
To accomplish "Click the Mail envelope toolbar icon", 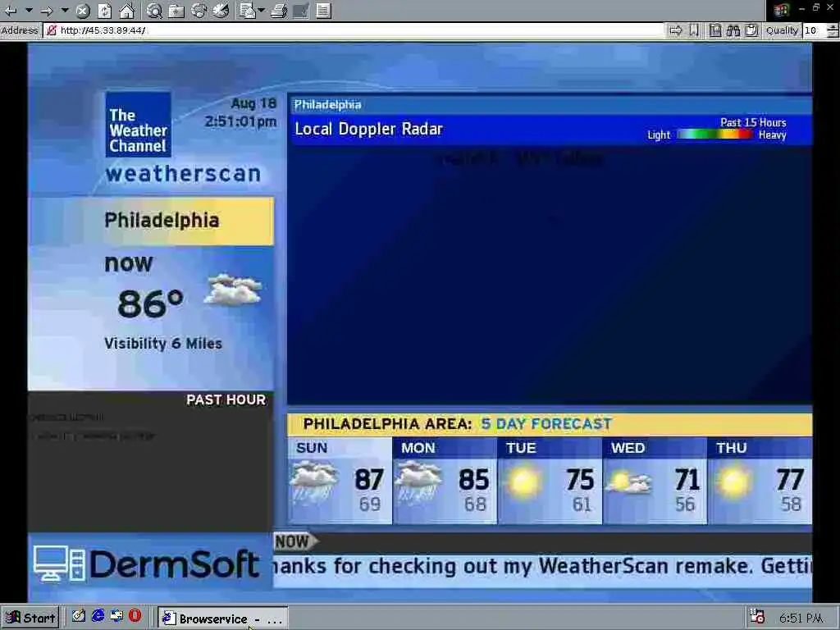I will [248, 10].
